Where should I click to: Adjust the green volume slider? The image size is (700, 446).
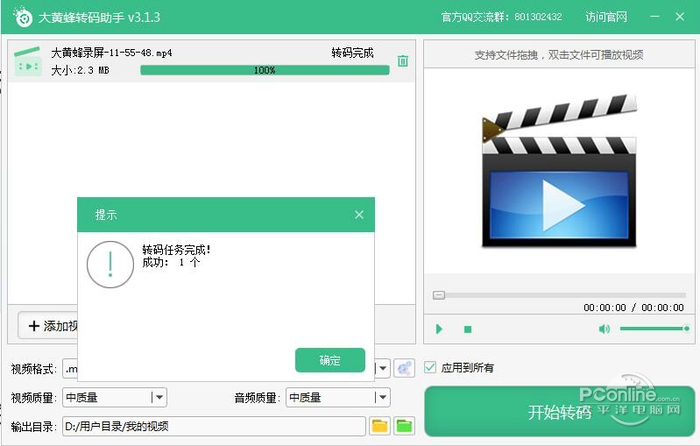click(654, 329)
